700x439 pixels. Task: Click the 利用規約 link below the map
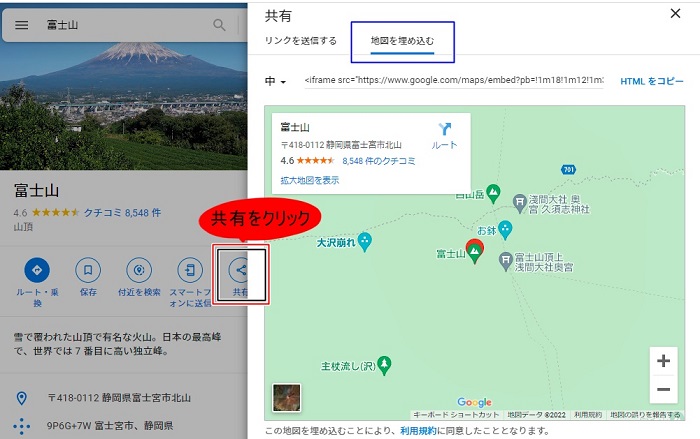(418, 431)
